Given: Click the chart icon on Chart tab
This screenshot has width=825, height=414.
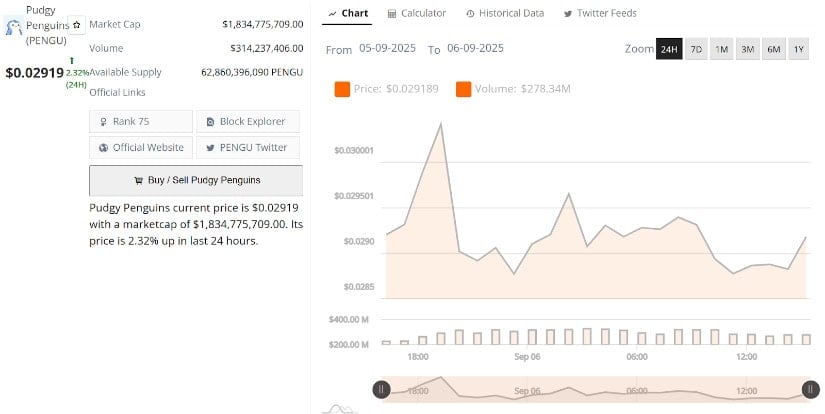Looking at the screenshot, I should [332, 14].
